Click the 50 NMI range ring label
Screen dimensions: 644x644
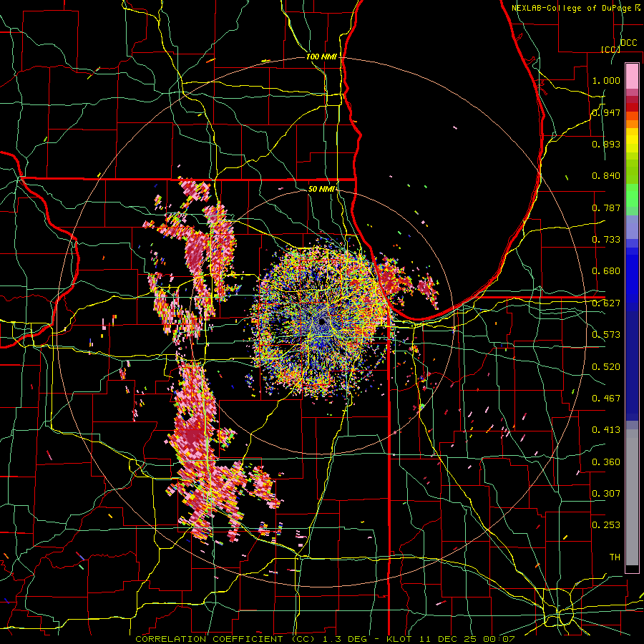click(321, 189)
